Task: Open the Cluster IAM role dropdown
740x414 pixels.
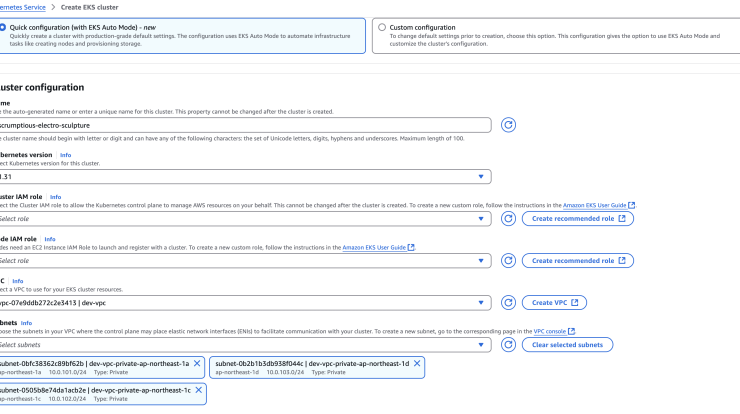Action: coord(245,219)
